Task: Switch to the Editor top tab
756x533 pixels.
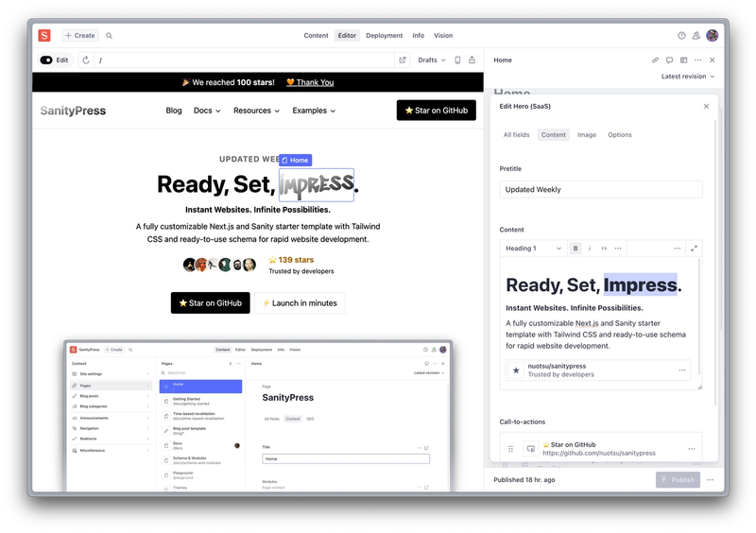Action: 347,36
